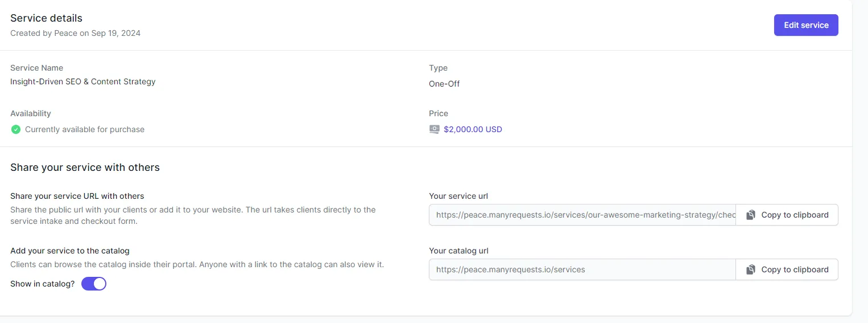Copy the catalog url to clipboard
868x323 pixels.
pos(787,269)
